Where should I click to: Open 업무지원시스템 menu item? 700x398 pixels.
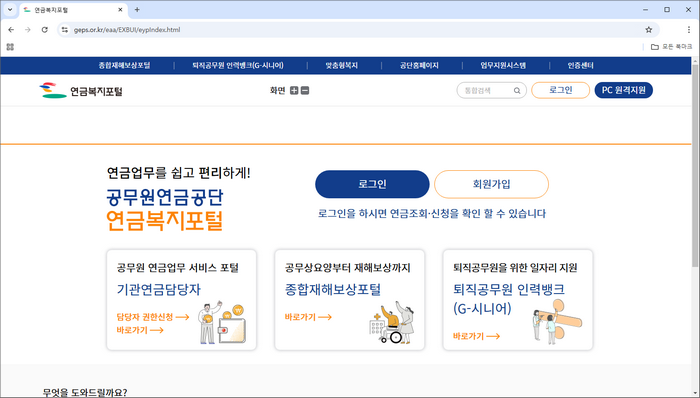[503, 66]
